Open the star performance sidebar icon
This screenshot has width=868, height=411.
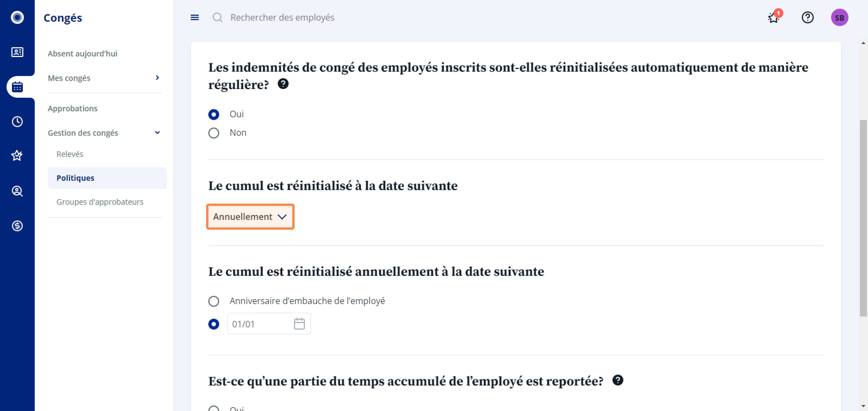(x=17, y=156)
